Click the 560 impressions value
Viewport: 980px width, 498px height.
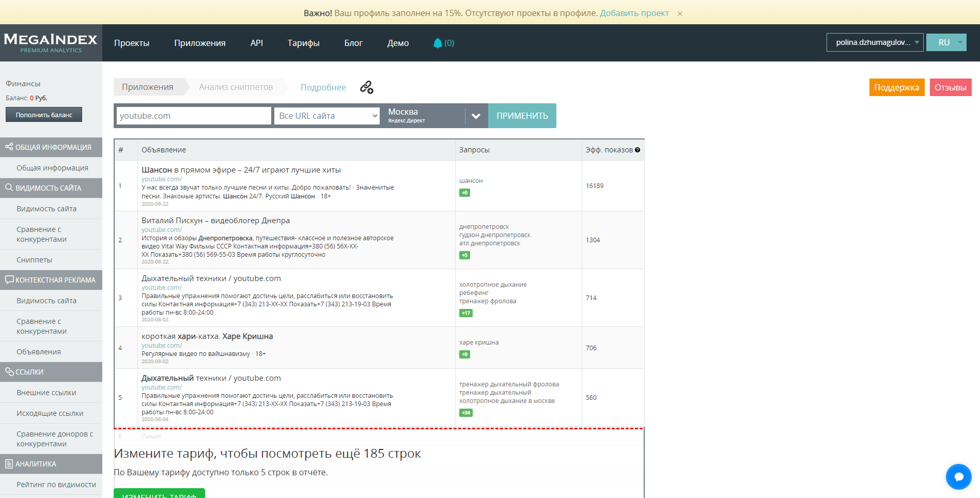tap(591, 398)
